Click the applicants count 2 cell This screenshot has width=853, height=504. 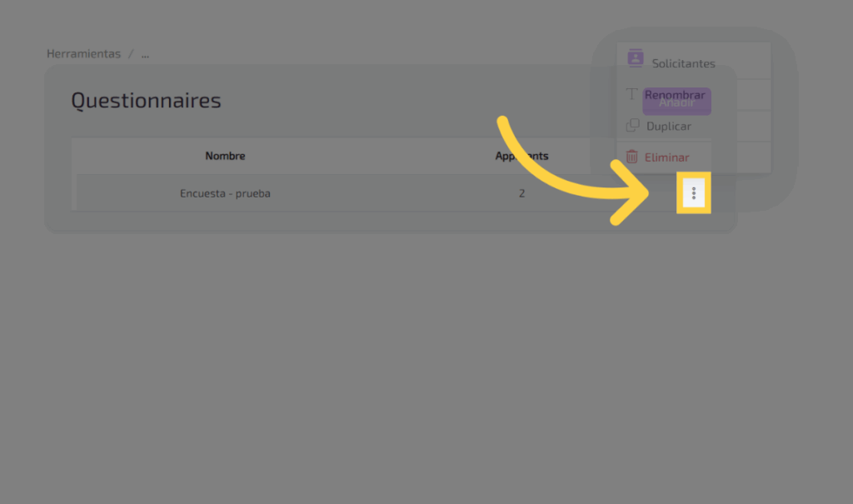pyautogui.click(x=521, y=193)
